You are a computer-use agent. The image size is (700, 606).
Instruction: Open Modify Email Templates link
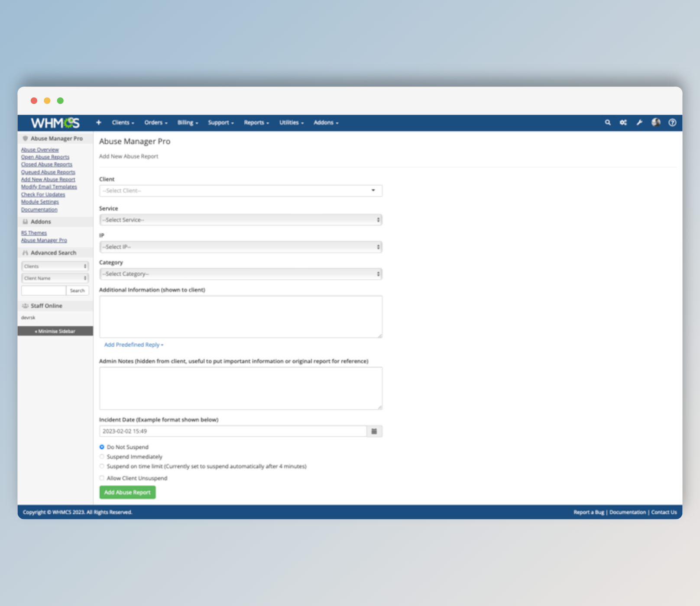(49, 187)
